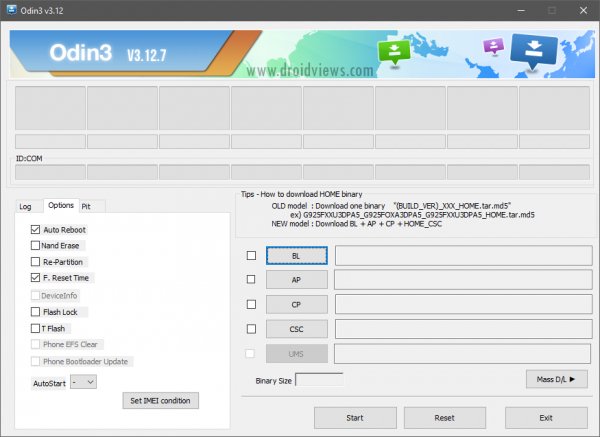Viewport: 600px width, 437px height.
Task: Enable the Nand Erase checkbox
Action: tap(35, 245)
